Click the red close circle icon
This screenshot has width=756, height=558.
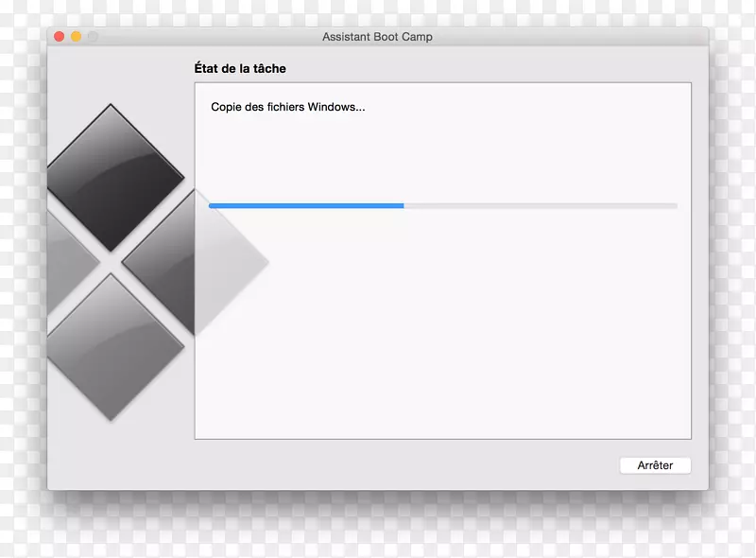tap(59, 36)
